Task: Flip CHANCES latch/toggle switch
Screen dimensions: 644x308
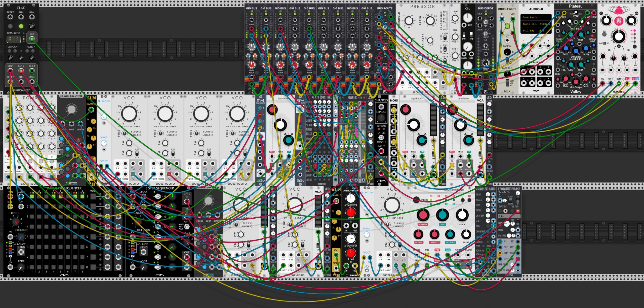Action: pyautogui.click(x=381, y=138)
